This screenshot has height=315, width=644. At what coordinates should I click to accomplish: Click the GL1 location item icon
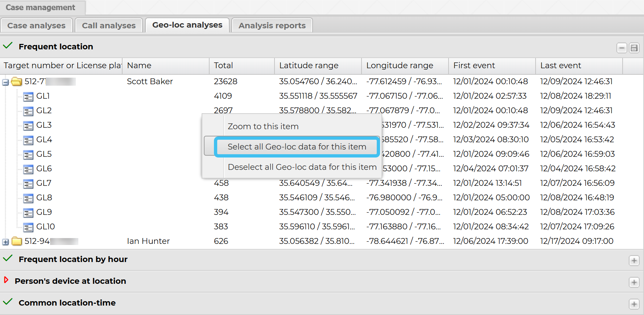pyautogui.click(x=28, y=97)
